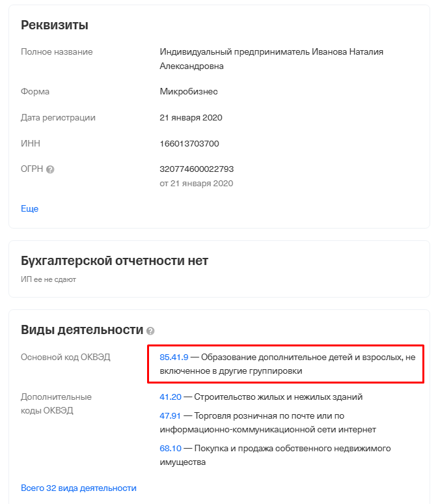Click the help icon next to ОГРН
Viewport: 438px width, 504px height.
click(x=50, y=169)
